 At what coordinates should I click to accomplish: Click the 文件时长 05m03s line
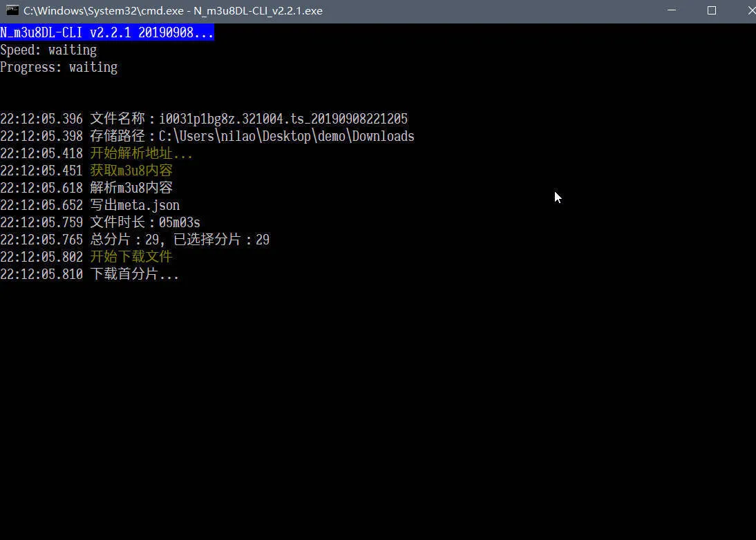[x=145, y=222]
